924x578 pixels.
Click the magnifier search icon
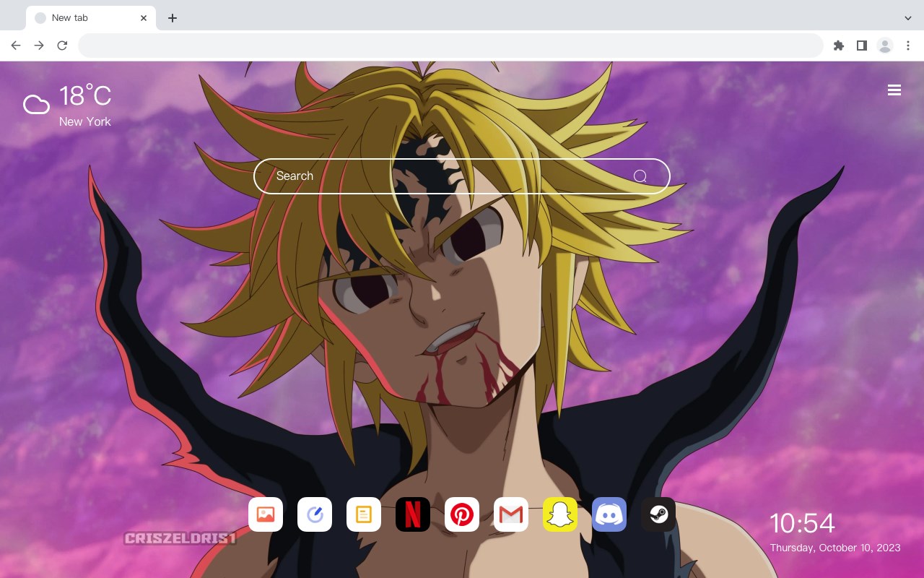point(640,176)
